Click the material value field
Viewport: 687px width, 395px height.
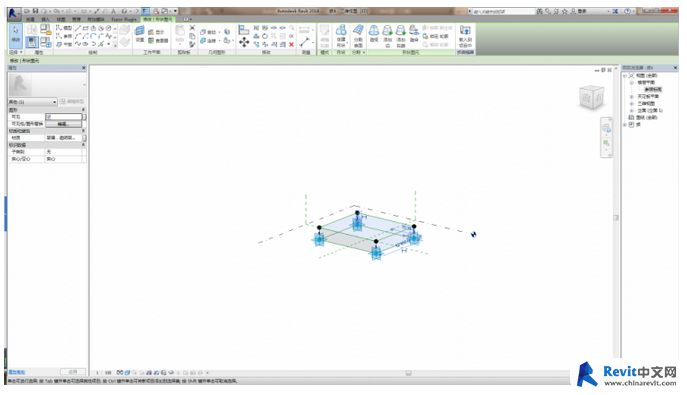64,138
